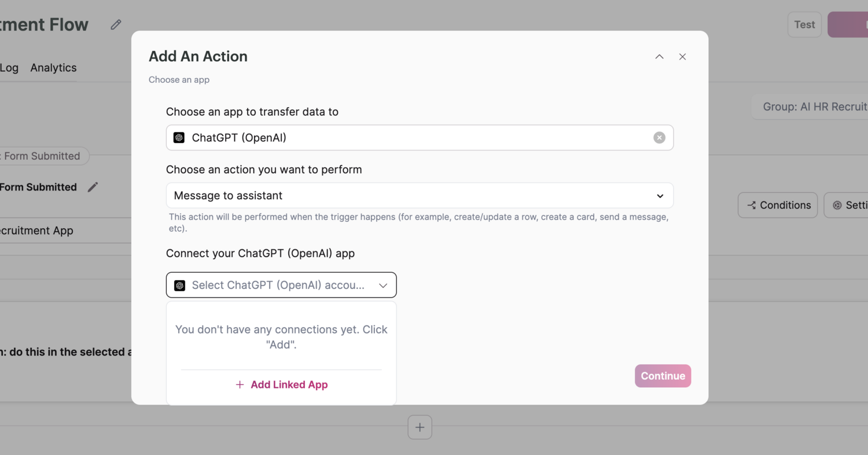Click the OpenAI logo in account selector
This screenshot has height=455, width=868.
click(180, 285)
